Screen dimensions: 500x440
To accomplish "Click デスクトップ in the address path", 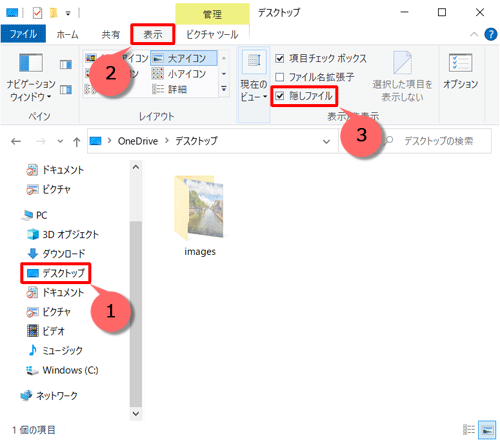I will pyautogui.click(x=196, y=141).
